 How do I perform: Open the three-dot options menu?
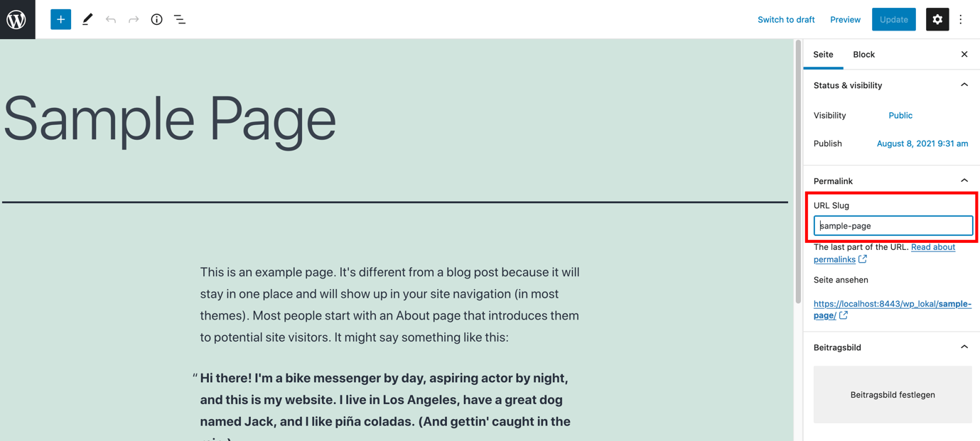[x=961, y=19]
